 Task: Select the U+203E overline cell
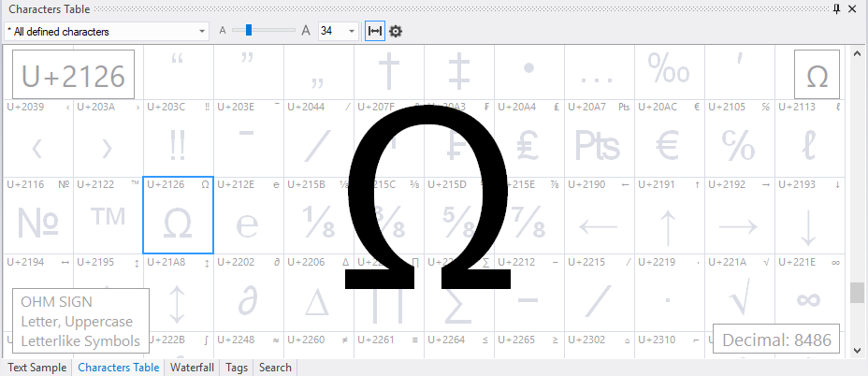tap(249, 137)
